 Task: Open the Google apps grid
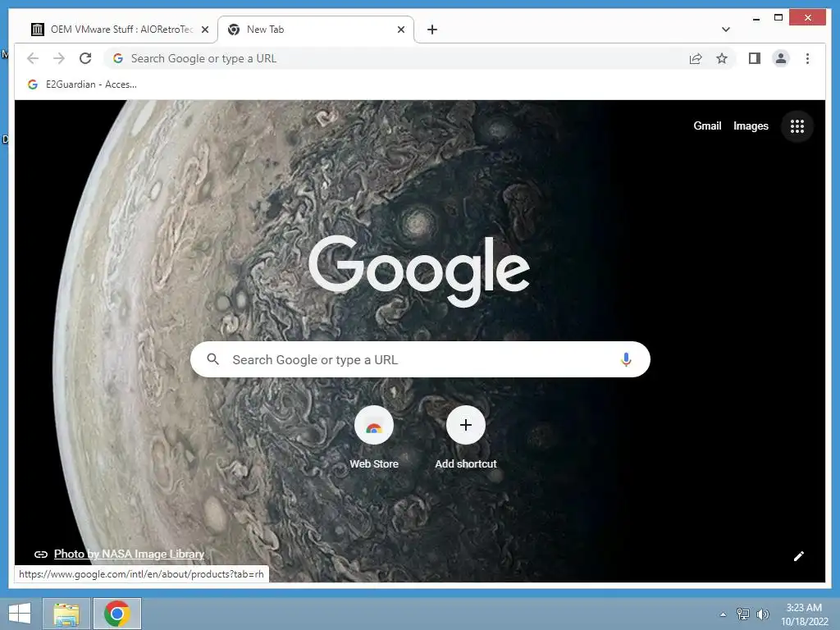[797, 126]
